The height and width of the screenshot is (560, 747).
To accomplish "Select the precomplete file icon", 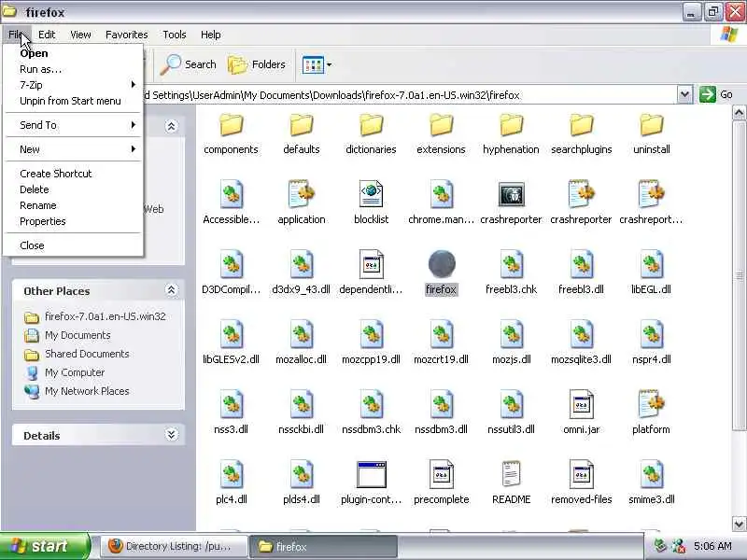I will click(x=441, y=474).
